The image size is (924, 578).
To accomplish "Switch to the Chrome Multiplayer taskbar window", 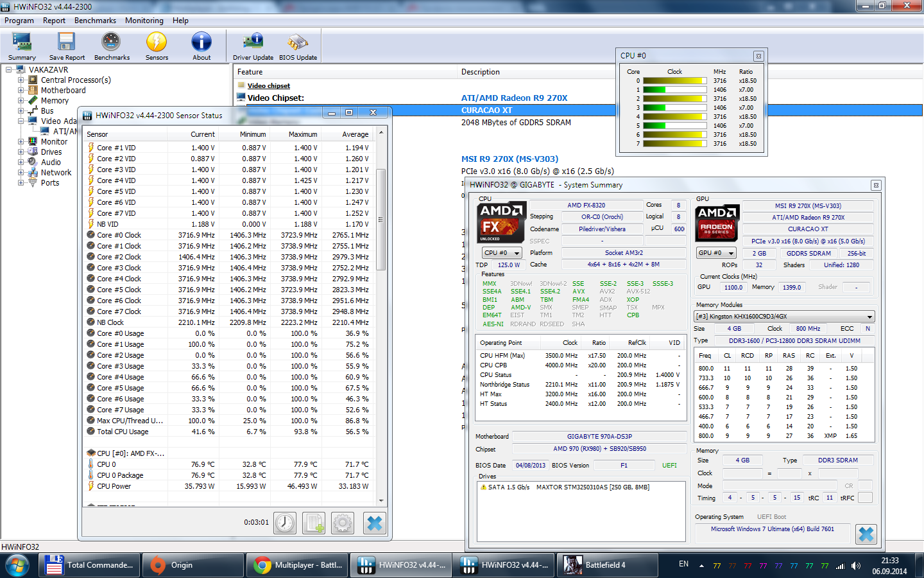I will click(x=296, y=565).
